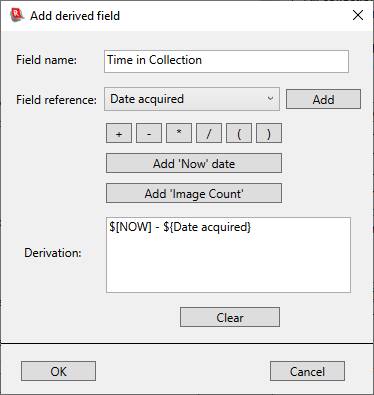Click inside the Derivation text area

point(228,255)
